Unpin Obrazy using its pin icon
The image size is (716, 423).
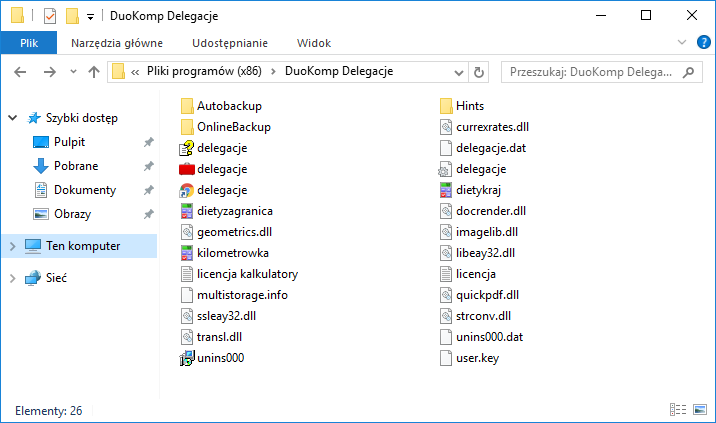pyautogui.click(x=148, y=214)
